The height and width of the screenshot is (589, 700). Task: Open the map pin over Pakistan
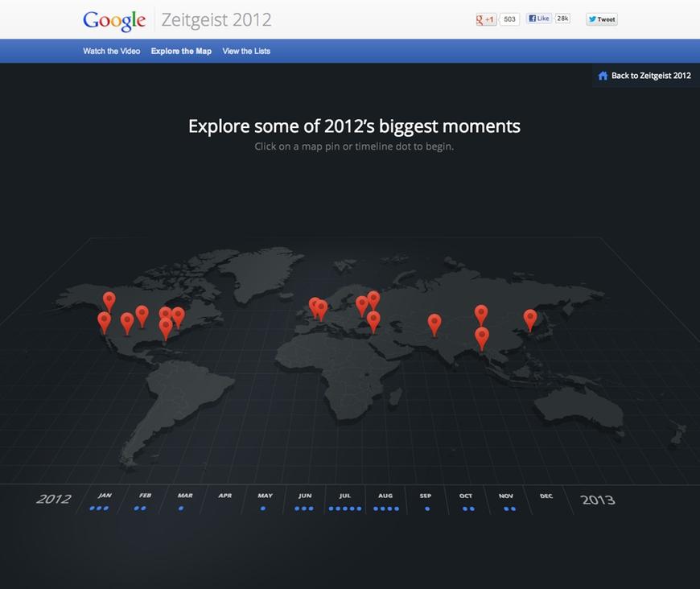434,323
